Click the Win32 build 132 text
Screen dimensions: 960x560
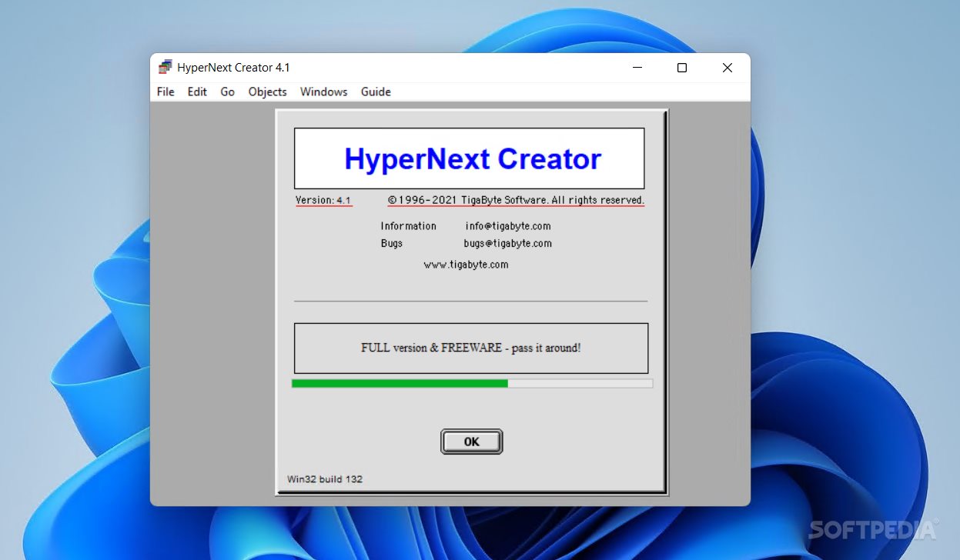pyautogui.click(x=325, y=479)
